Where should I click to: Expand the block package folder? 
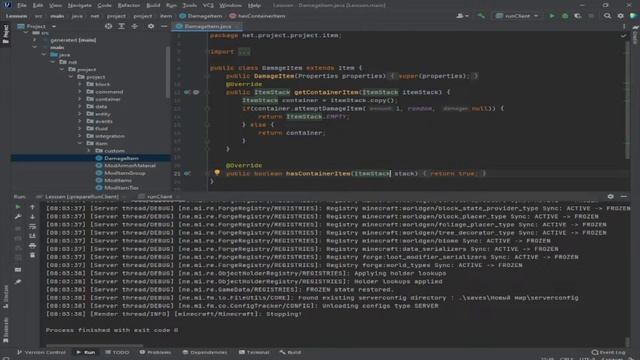coord(80,84)
